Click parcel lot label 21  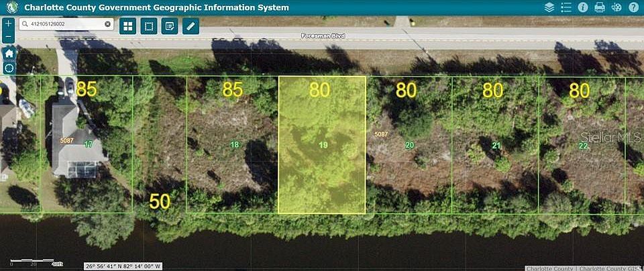(496, 146)
